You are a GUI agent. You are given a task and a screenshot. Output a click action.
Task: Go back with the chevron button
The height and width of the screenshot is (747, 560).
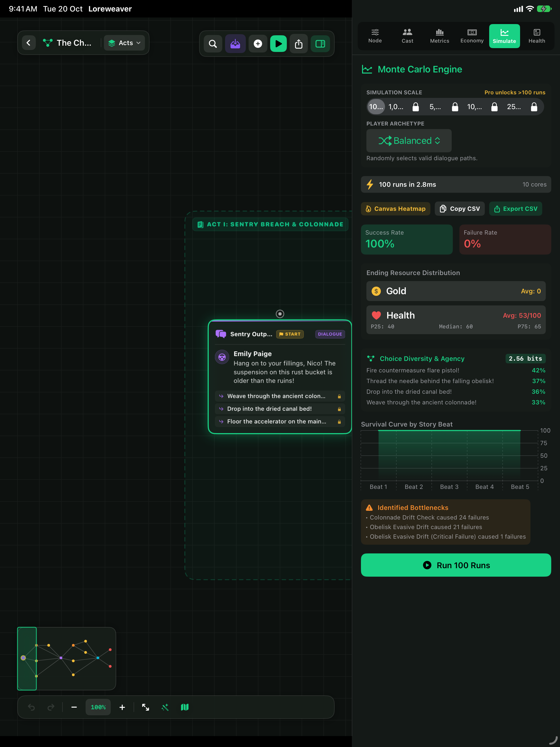point(29,43)
